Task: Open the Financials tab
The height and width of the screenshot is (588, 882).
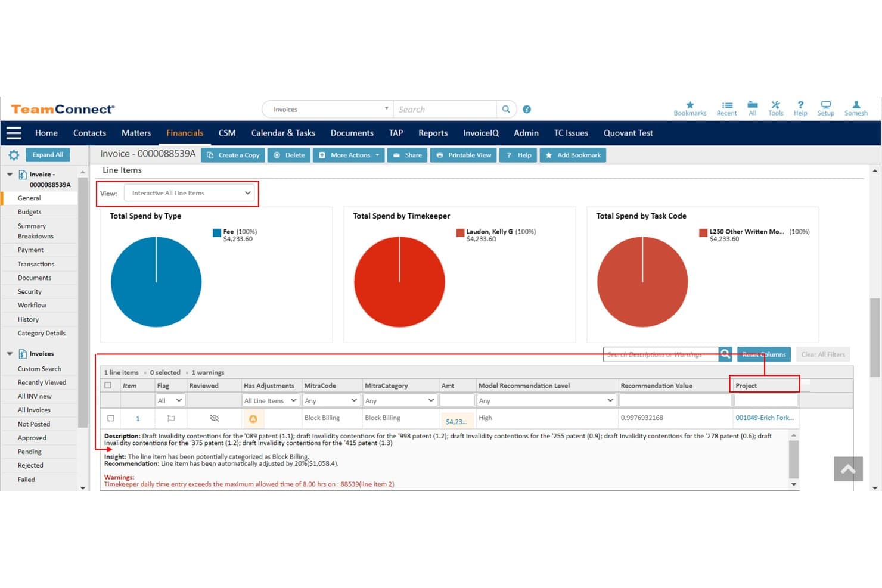Action: [185, 133]
